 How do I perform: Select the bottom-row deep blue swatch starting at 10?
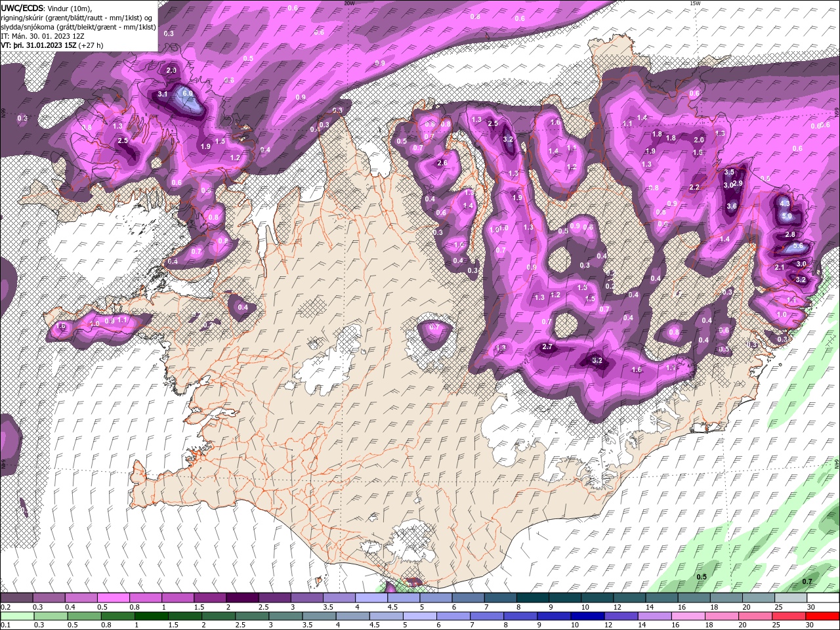click(587, 616)
